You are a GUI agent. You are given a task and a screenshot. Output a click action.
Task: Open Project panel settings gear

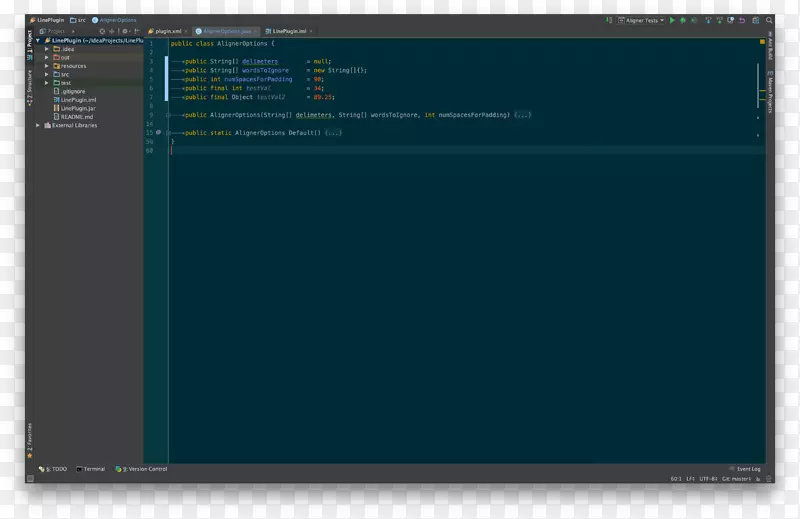click(x=124, y=32)
